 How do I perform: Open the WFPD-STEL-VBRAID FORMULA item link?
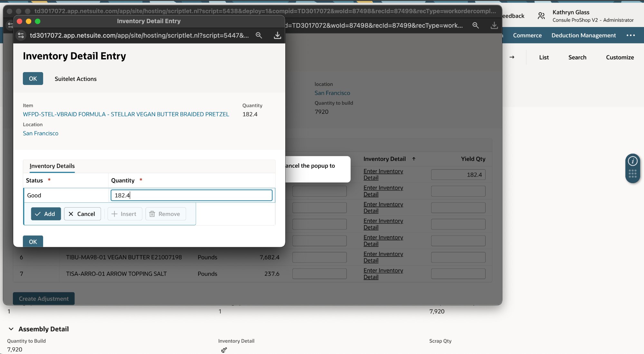click(126, 114)
